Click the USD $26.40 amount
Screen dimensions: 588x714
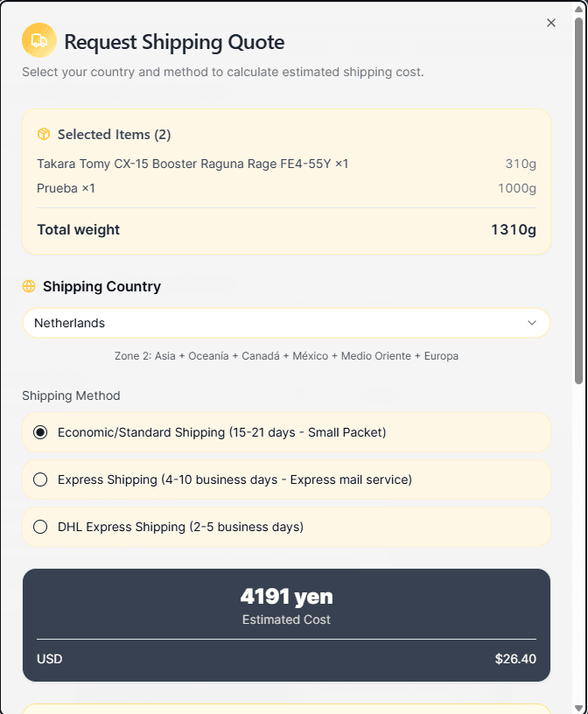pyautogui.click(x=515, y=659)
